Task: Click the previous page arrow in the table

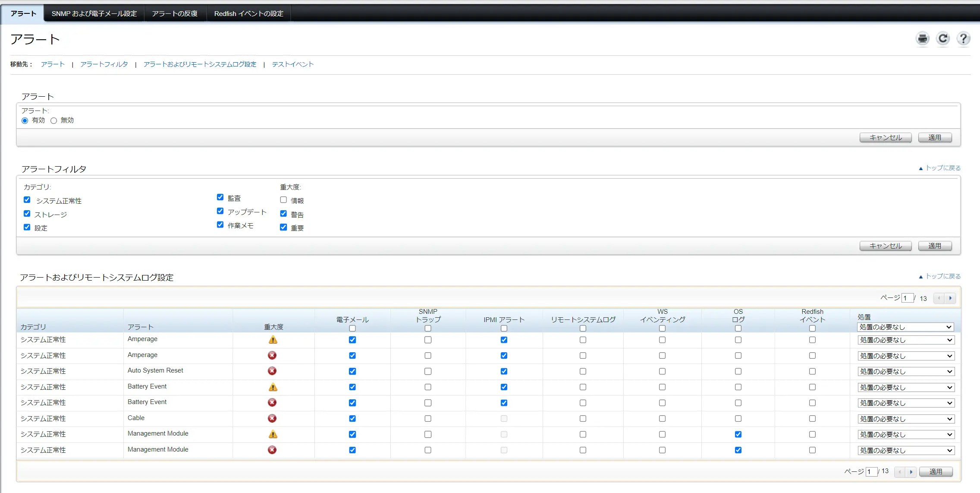Action: pyautogui.click(x=939, y=298)
